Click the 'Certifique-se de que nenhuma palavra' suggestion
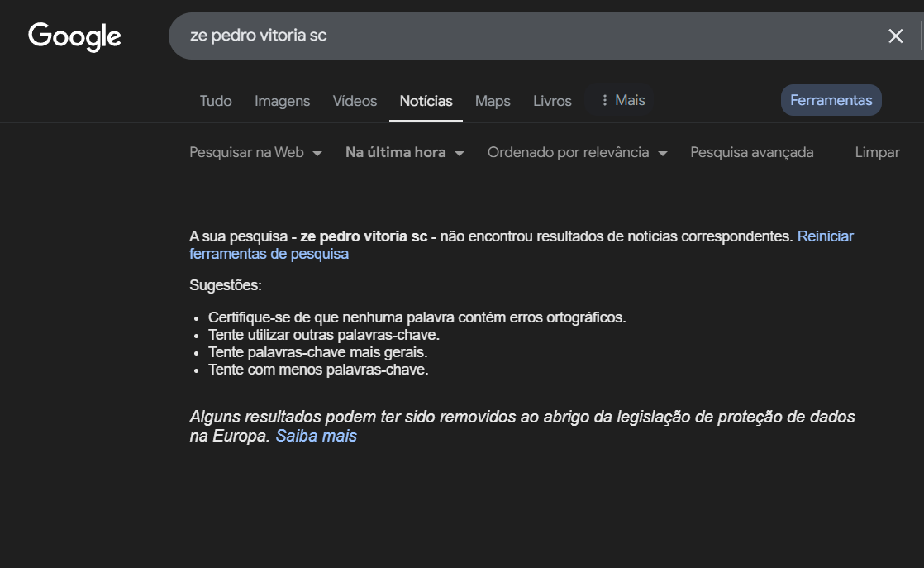The height and width of the screenshot is (568, 924). (417, 317)
